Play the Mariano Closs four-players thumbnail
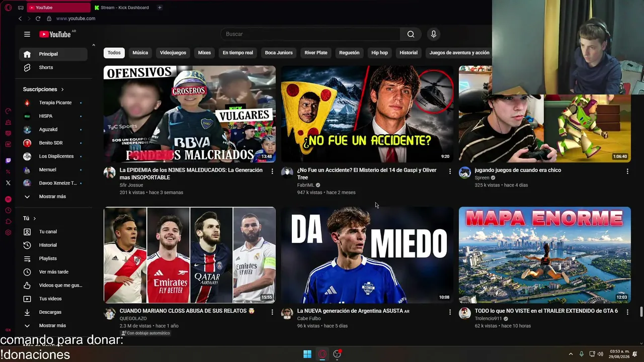Screen dimensions: 644x362 (190, 255)
